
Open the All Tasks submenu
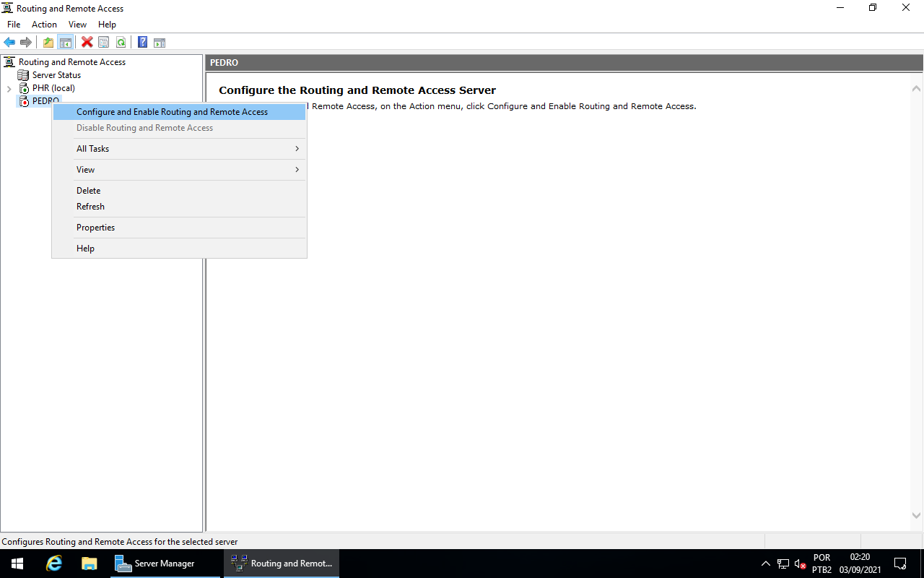(92, 148)
